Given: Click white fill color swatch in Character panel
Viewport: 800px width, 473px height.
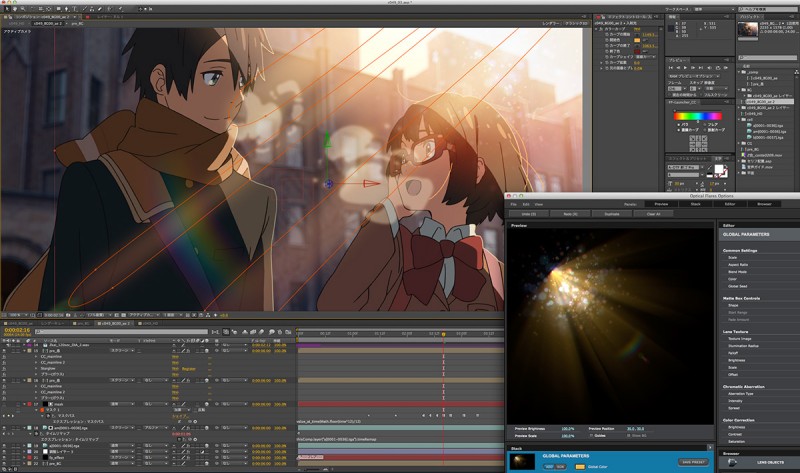Looking at the screenshot, I should point(719,169).
